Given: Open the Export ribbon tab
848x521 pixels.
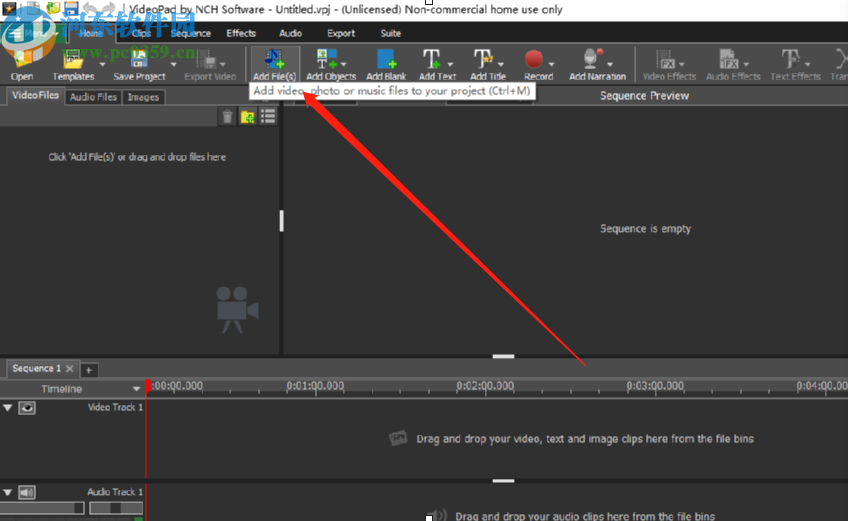Looking at the screenshot, I should (341, 34).
